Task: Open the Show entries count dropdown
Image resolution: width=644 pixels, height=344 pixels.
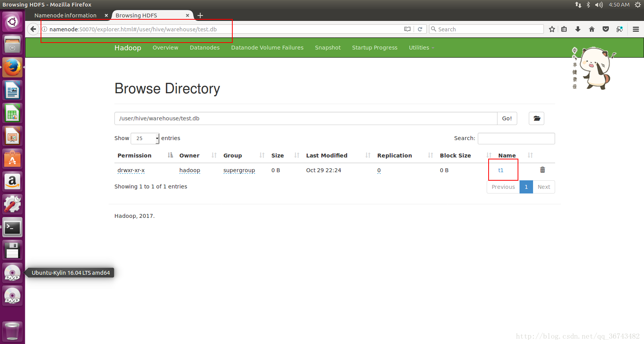Action: (145, 138)
